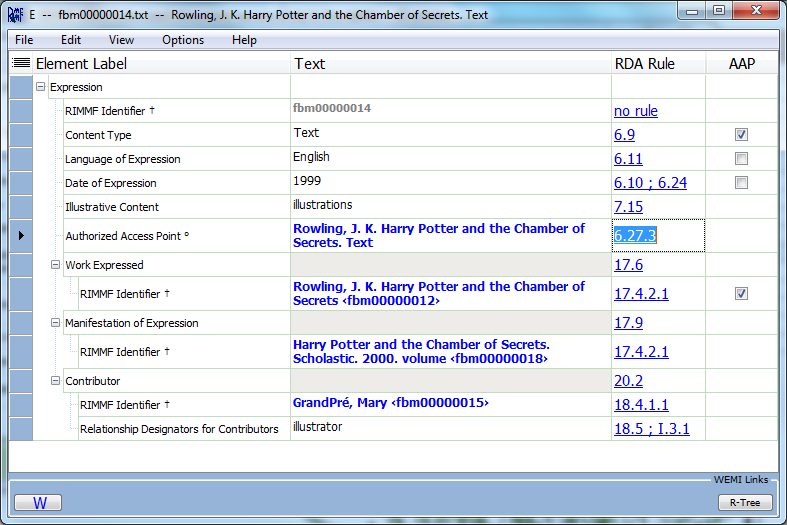Open rule 17.4.2.1 link for Manifestation row
The height and width of the screenshot is (525, 787).
tap(641, 352)
